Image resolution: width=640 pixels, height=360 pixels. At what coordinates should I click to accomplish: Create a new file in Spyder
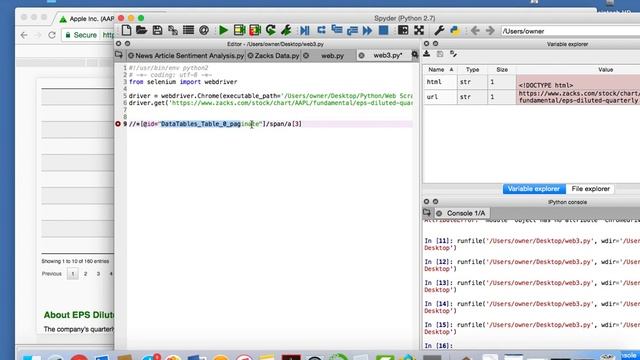126,30
